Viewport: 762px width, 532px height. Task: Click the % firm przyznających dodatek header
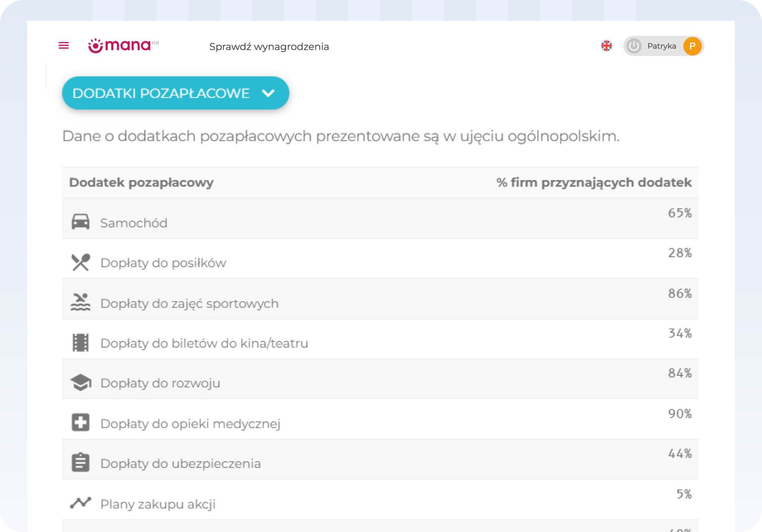(593, 183)
